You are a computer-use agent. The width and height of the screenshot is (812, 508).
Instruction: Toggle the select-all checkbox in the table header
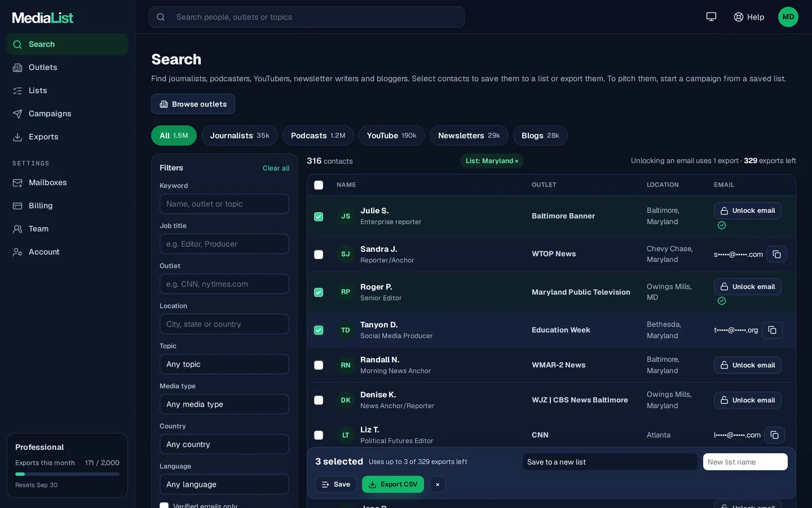point(319,185)
